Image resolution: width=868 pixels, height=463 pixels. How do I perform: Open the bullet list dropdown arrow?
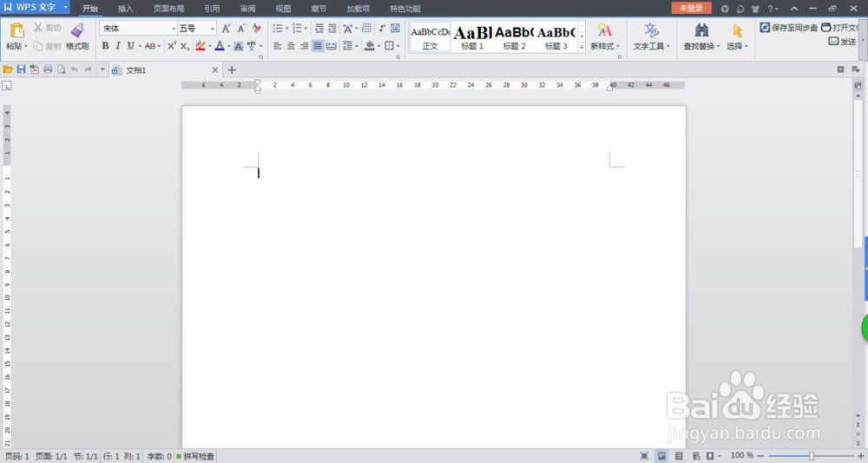click(x=286, y=29)
